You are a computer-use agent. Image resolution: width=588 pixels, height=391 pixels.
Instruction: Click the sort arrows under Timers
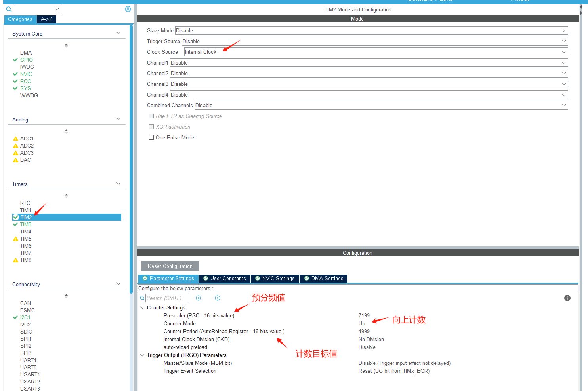pyautogui.click(x=66, y=195)
